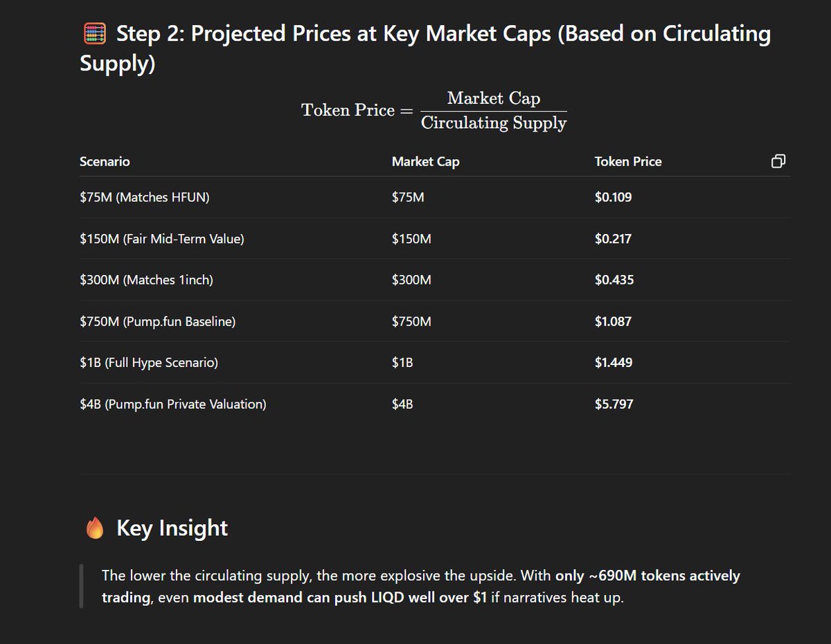
Task: Click the $75M (Matches HFUN) scenario row
Action: point(435,197)
